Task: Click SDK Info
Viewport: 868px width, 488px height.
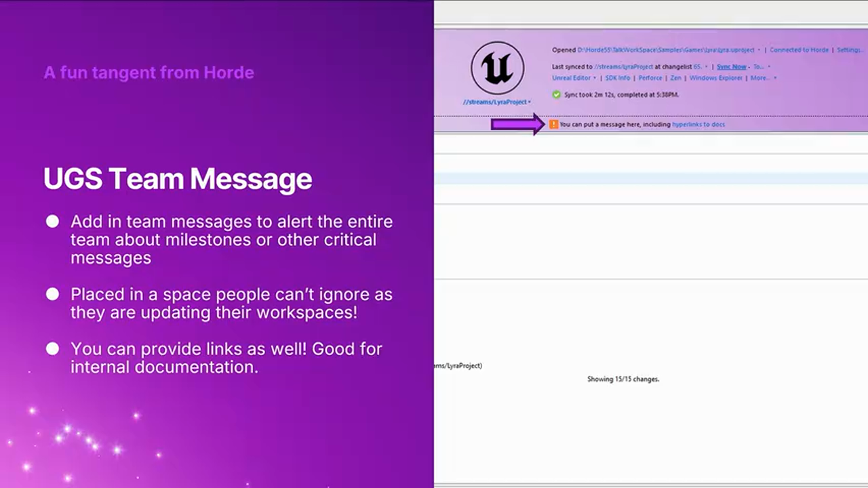Action: (618, 78)
